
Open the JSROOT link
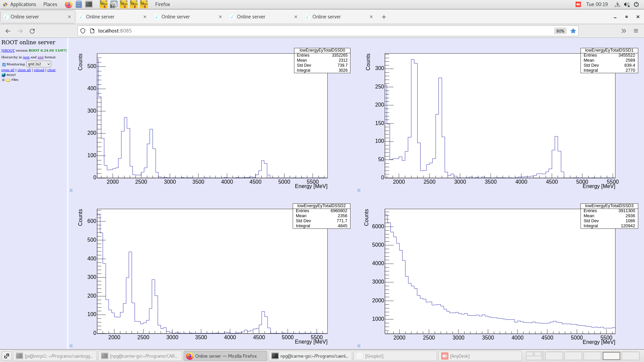8,50
